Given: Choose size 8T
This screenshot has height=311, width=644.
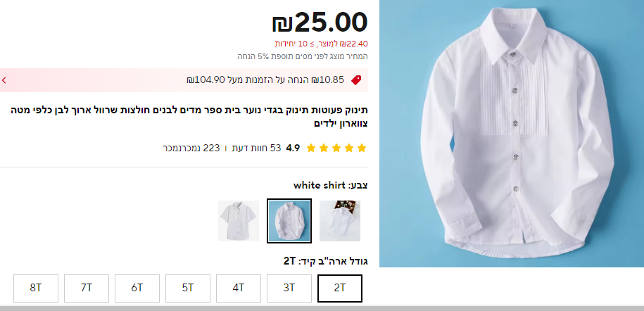Looking at the screenshot, I should (x=36, y=288).
